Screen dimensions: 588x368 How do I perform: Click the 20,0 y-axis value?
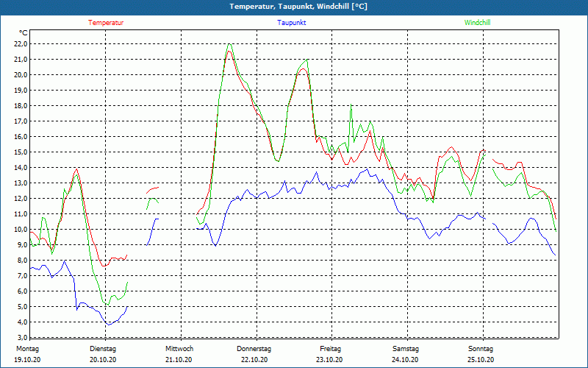[x=21, y=75]
